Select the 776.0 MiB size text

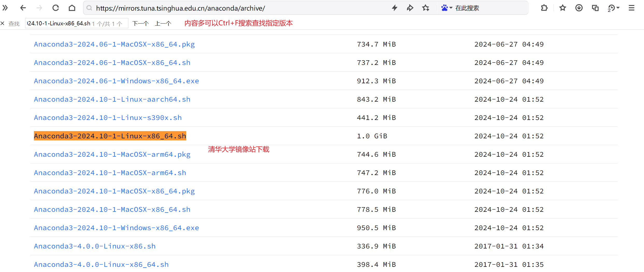[376, 191]
